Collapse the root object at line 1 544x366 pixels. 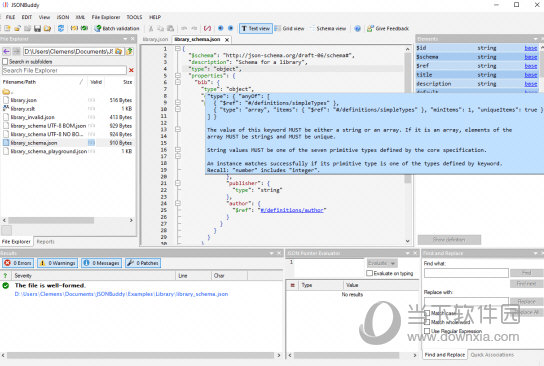tap(178, 49)
